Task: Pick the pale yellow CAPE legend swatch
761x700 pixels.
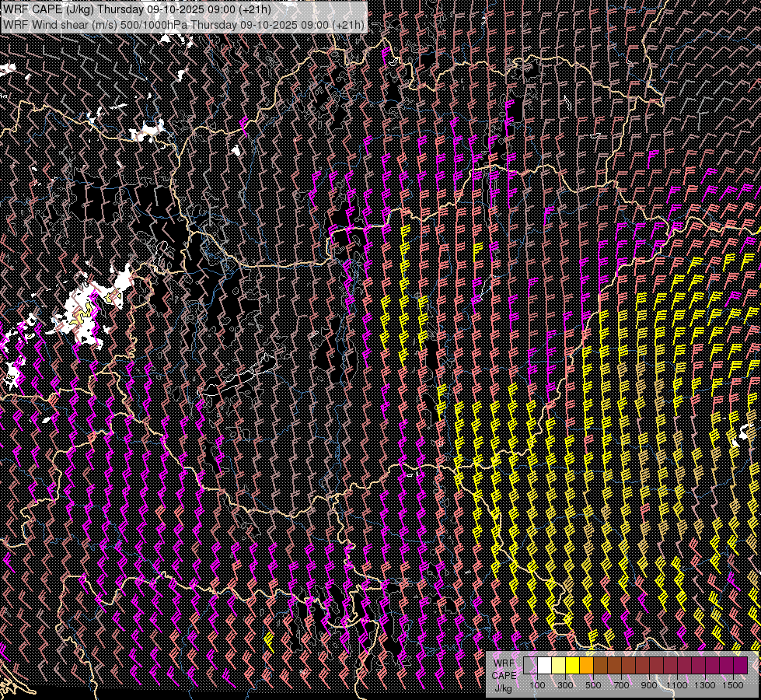Action: [x=558, y=666]
